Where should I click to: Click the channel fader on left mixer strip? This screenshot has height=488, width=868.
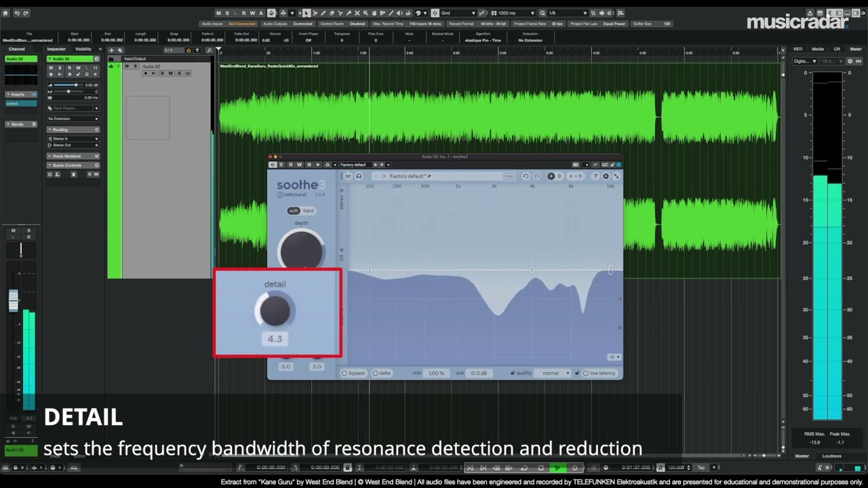point(14,301)
